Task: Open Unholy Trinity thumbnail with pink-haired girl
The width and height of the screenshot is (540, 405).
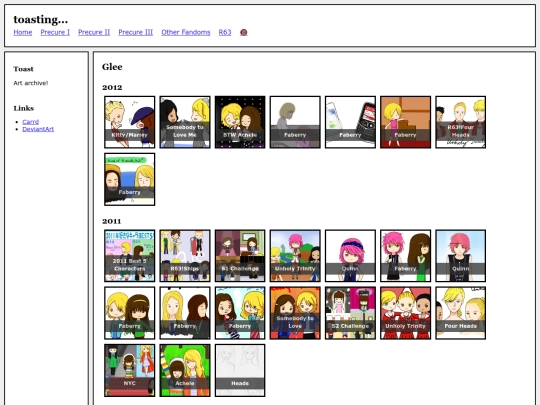Action: point(295,256)
